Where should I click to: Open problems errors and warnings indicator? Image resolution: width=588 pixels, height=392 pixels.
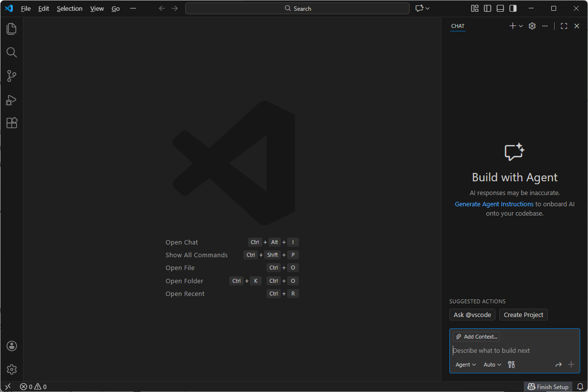tap(33, 387)
